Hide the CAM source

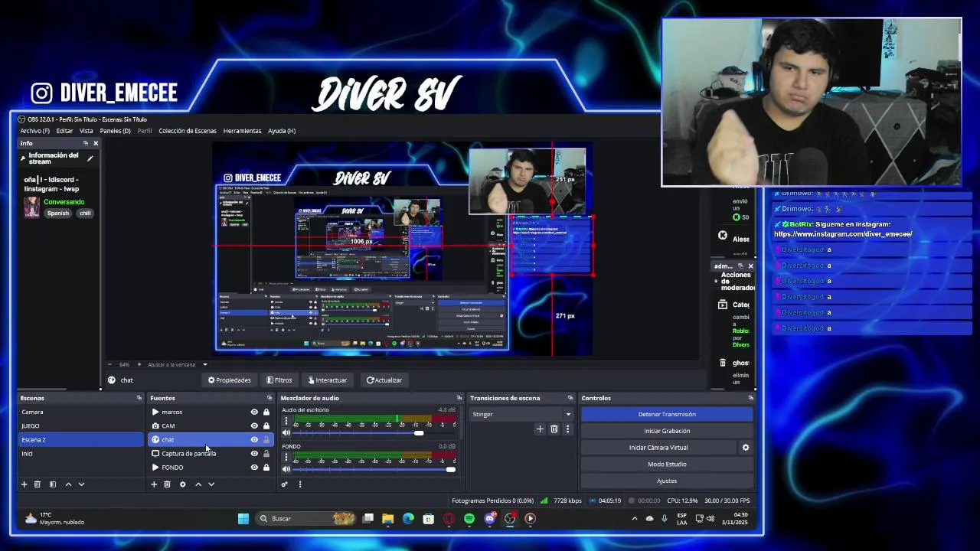click(254, 426)
